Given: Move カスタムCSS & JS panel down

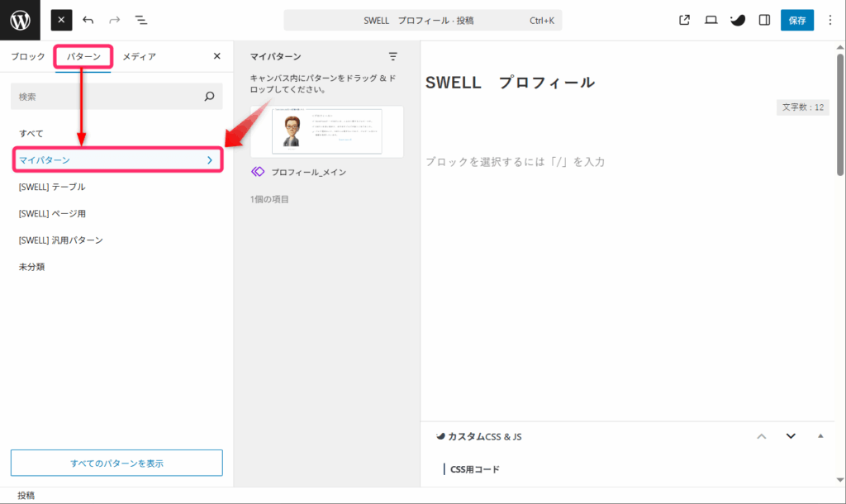Looking at the screenshot, I should 791,436.
